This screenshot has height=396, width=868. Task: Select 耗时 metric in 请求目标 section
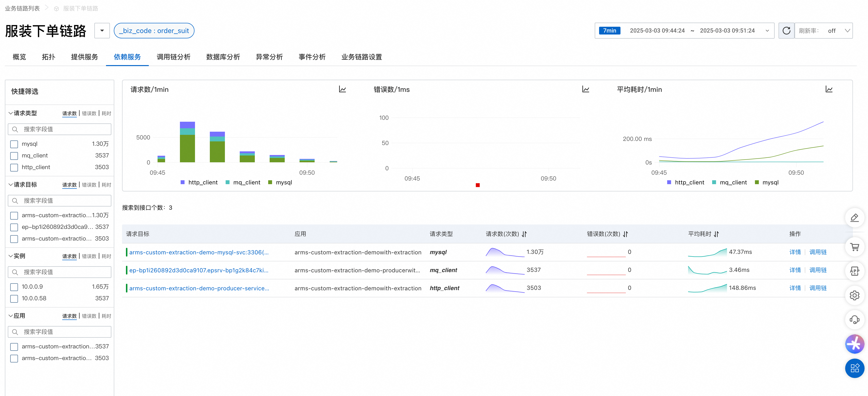(106, 185)
